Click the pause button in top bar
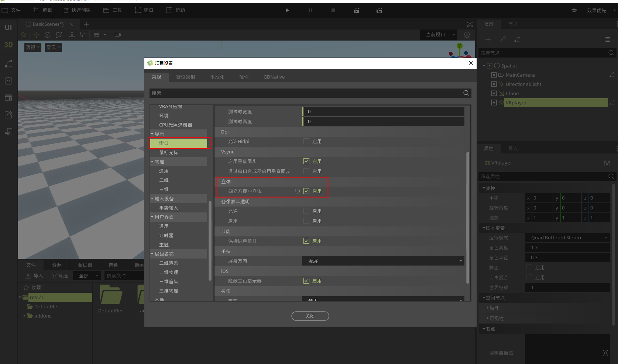 [x=310, y=10]
